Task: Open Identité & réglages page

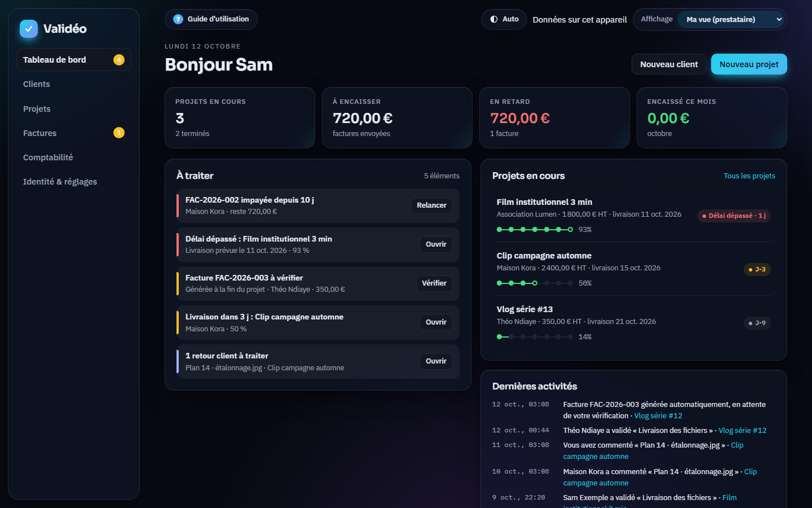Action: click(x=74, y=182)
